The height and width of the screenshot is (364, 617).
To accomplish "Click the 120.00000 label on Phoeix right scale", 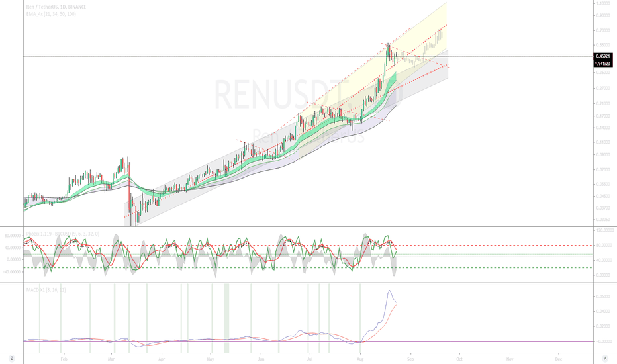I will pos(605,230).
